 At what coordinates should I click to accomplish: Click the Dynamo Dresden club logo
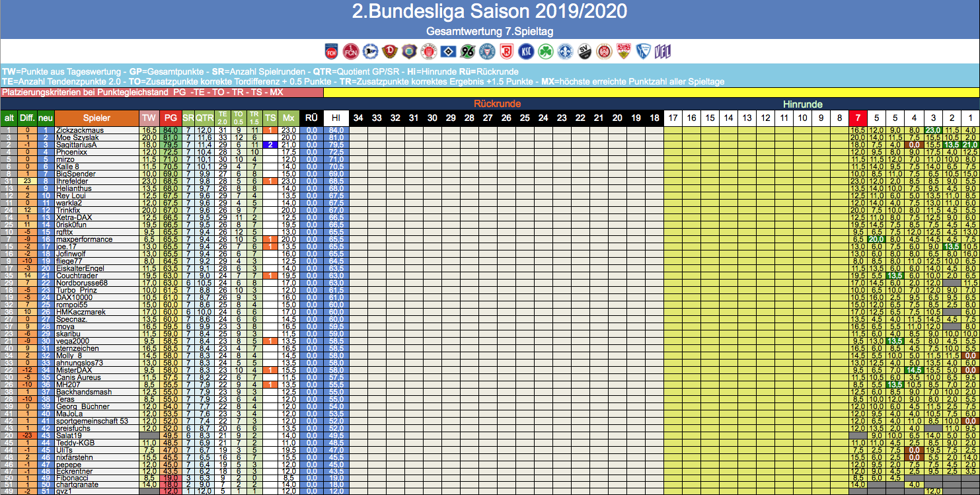[389, 52]
